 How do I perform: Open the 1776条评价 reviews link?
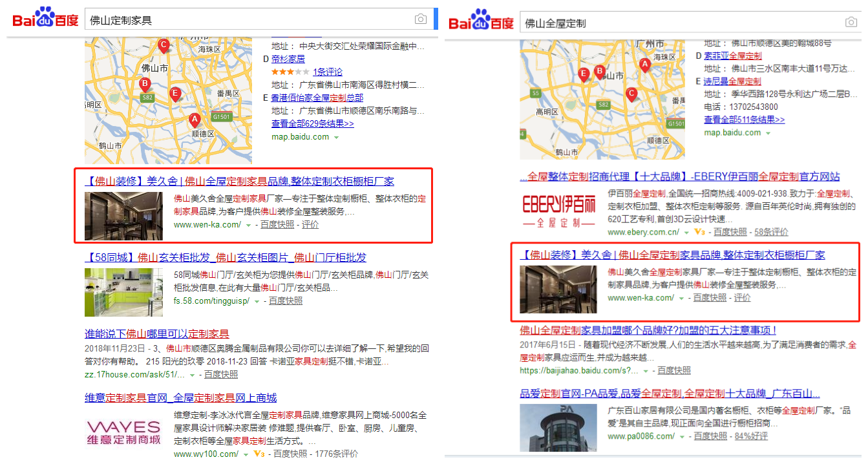[x=336, y=454]
